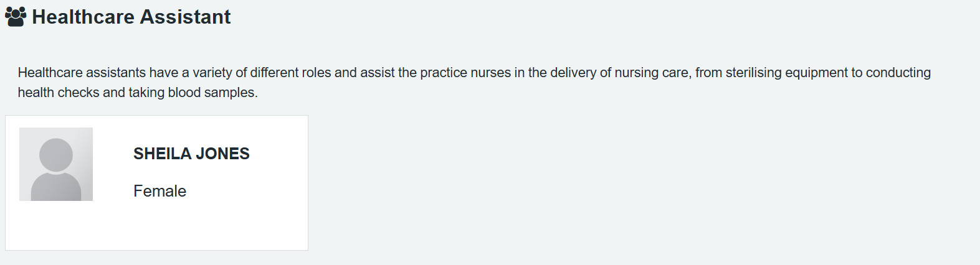Click the Healthcare Assistant section heading

(x=131, y=17)
